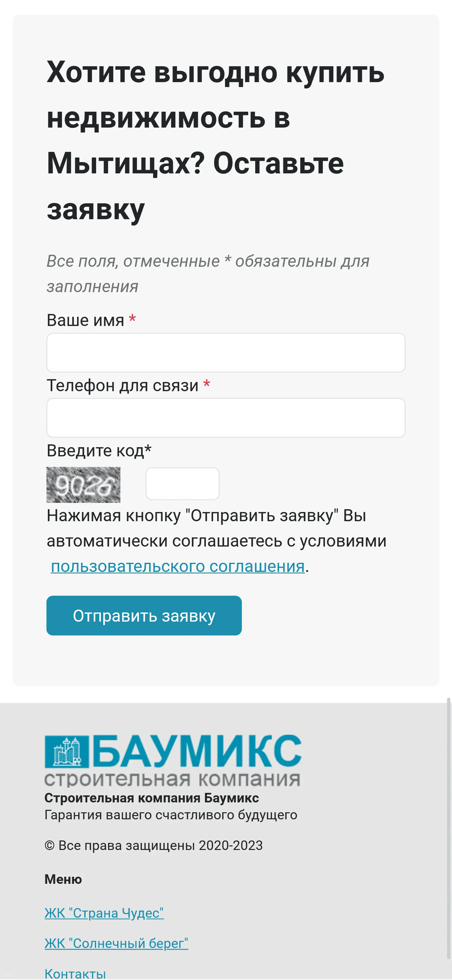The width and height of the screenshot is (452, 980).
Task: Click the "Ваше имя" field label
Action: coord(86,320)
